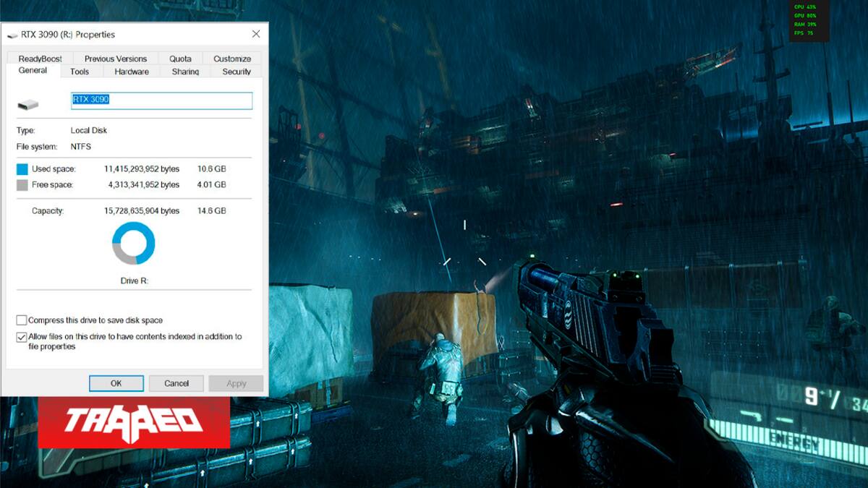868x488 pixels.
Task: Select the General tab
Action: (33, 71)
